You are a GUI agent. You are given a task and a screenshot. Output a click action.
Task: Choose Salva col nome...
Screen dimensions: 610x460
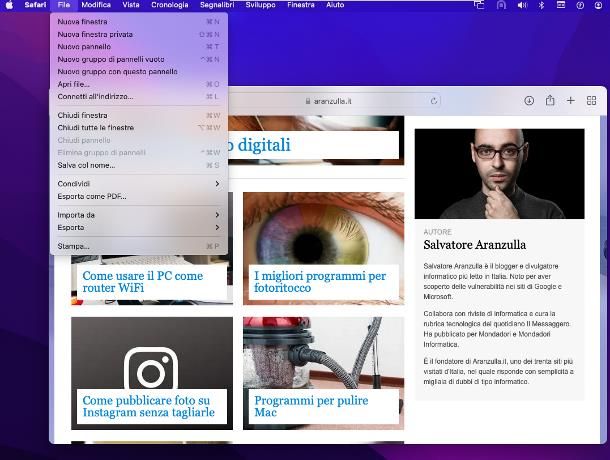(139, 165)
